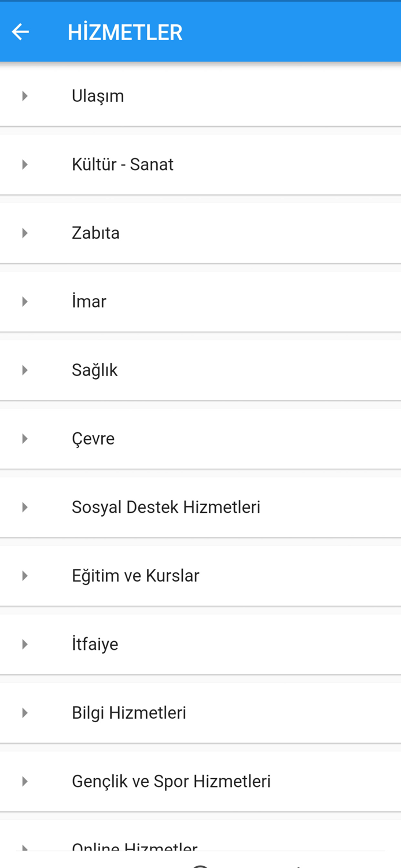Click the triangle icon beside Zabıta
Viewport: 401px width, 868px height.
pyautogui.click(x=24, y=233)
